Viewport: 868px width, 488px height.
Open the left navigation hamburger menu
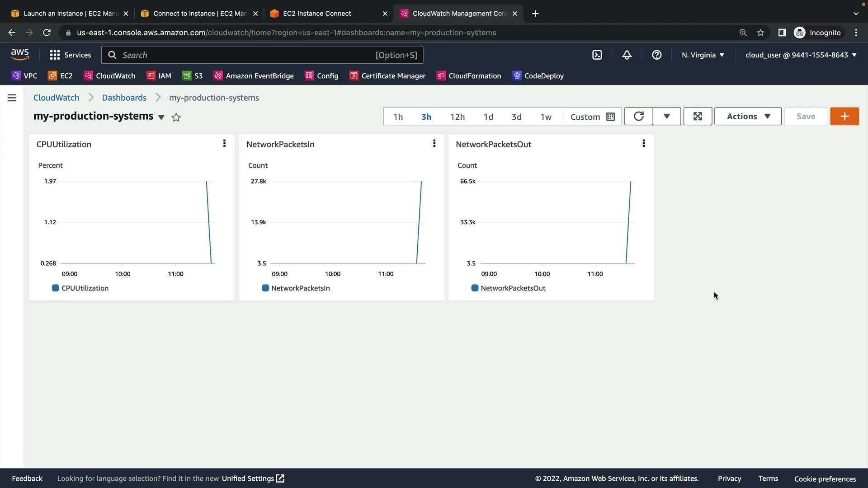12,98
